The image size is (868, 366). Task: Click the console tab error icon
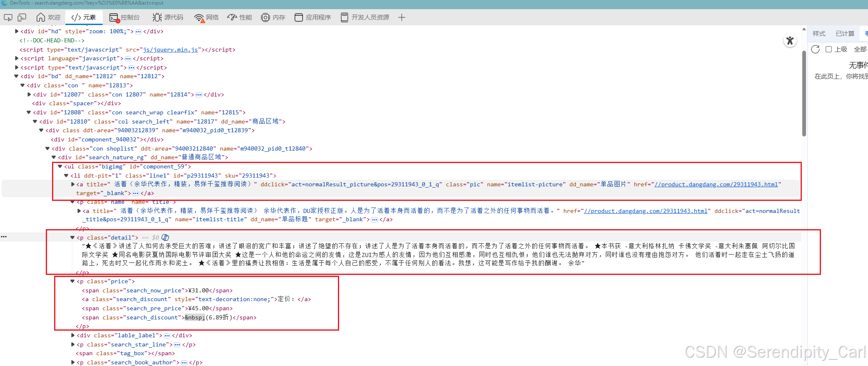coord(118,21)
